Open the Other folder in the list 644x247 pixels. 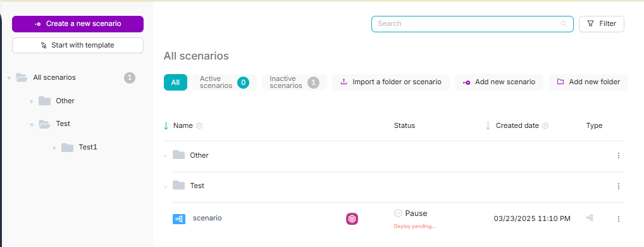coord(199,155)
